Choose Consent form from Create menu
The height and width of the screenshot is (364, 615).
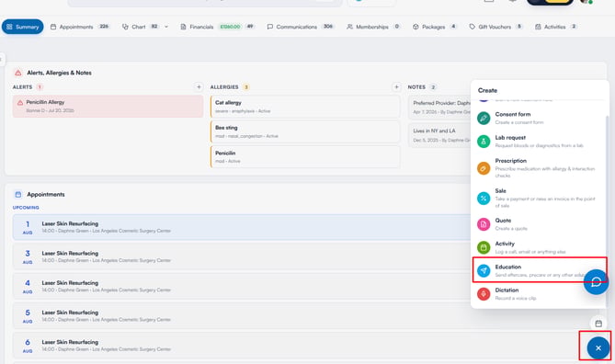pos(540,118)
